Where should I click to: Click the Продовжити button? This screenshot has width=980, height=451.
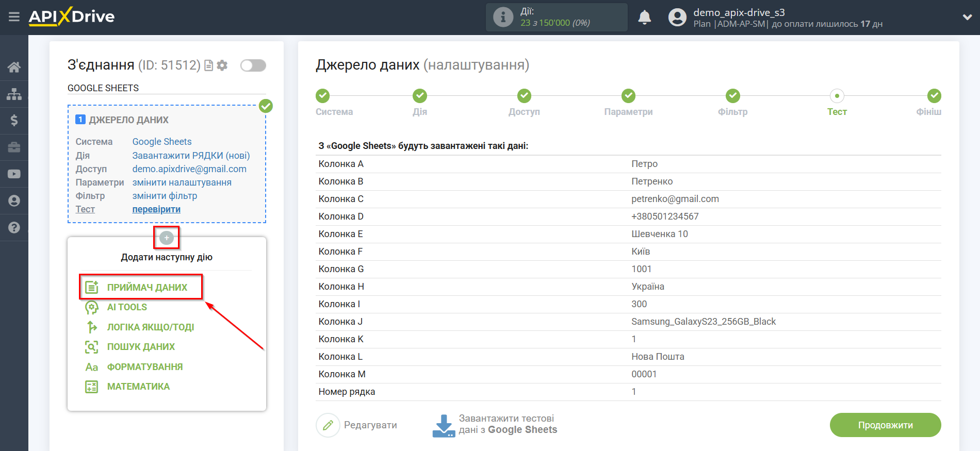[x=885, y=425]
